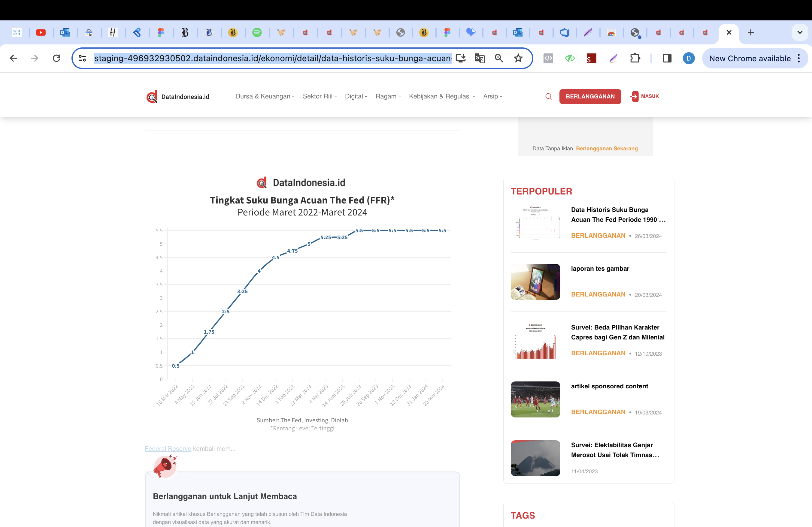
Task: Open the code brackets extension icon
Action: (548, 58)
